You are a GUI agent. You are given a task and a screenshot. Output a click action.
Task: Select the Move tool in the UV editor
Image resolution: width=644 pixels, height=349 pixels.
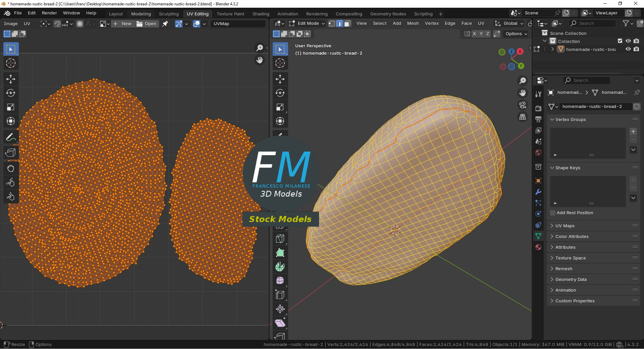(11, 79)
